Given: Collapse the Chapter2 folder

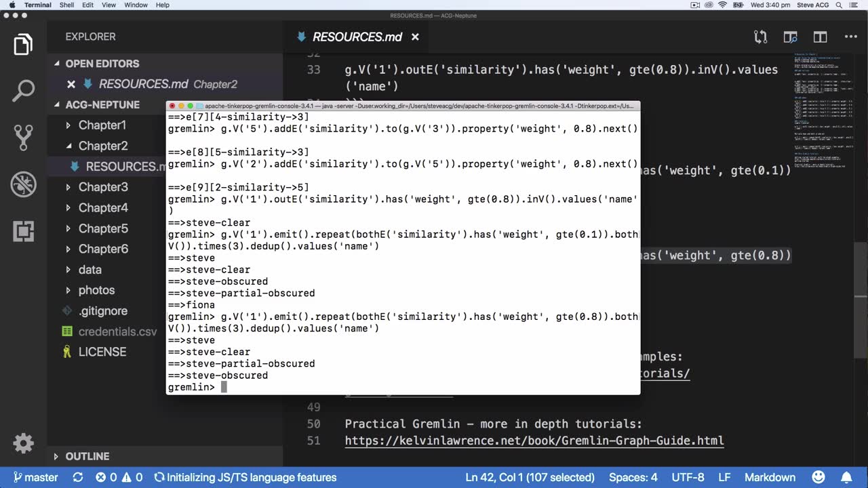Looking at the screenshot, I should [x=103, y=146].
